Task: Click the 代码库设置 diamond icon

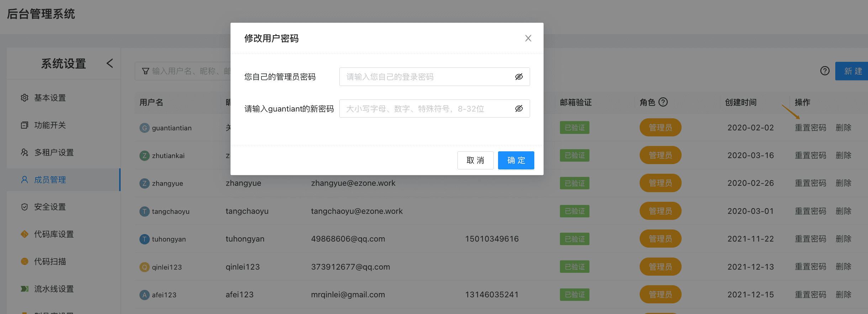Action: [25, 234]
